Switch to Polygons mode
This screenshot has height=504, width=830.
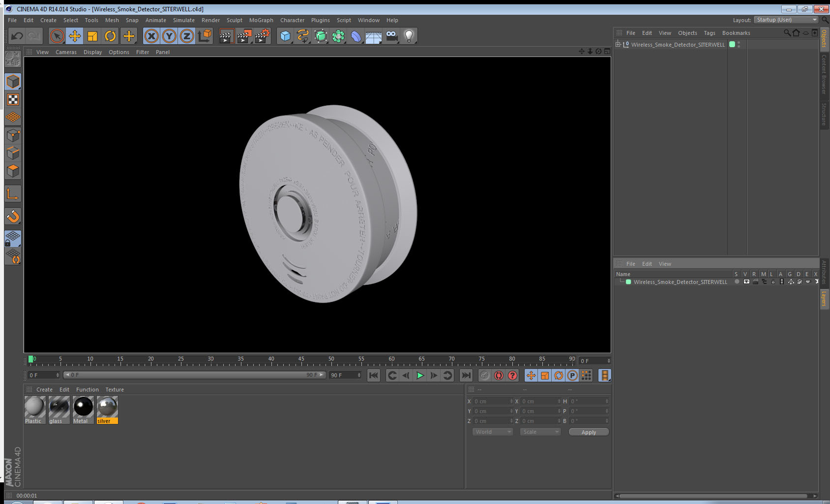pyautogui.click(x=13, y=171)
